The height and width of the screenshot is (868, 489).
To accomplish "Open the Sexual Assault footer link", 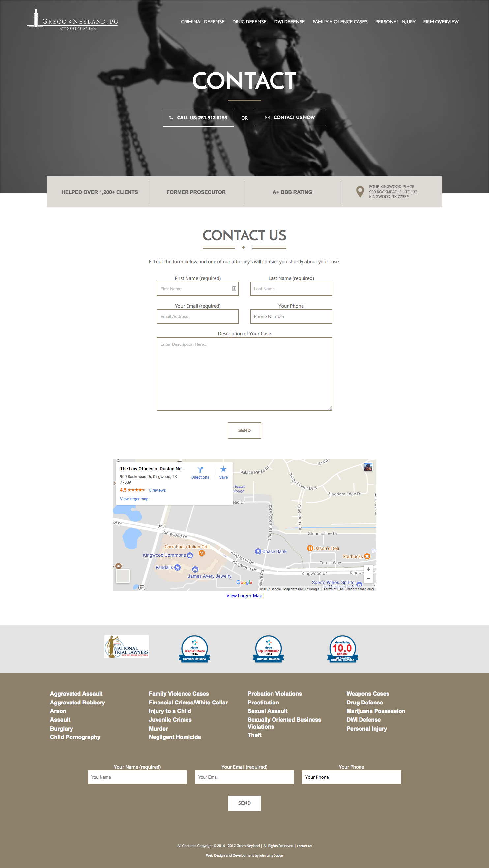I will coord(268,711).
